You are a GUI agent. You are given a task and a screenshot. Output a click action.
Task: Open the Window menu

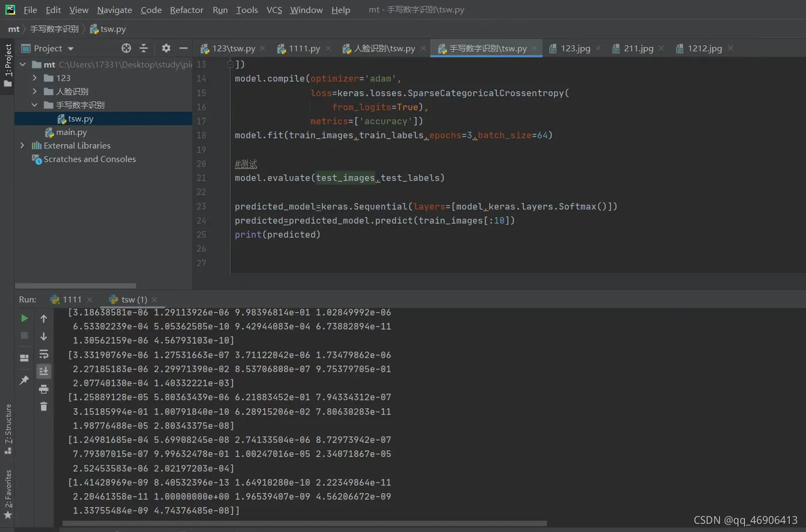pyautogui.click(x=306, y=10)
